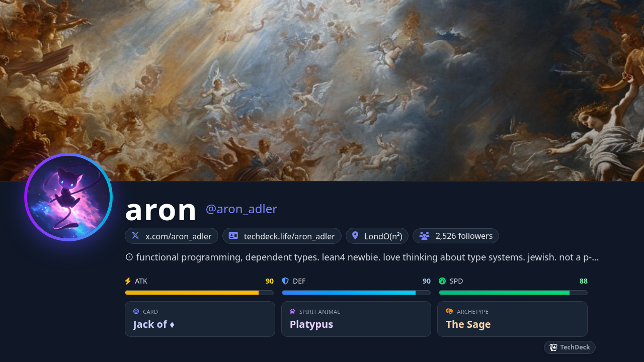The image size is (644, 362).
Task: Click the TechDeck badge button
Action: click(570, 347)
